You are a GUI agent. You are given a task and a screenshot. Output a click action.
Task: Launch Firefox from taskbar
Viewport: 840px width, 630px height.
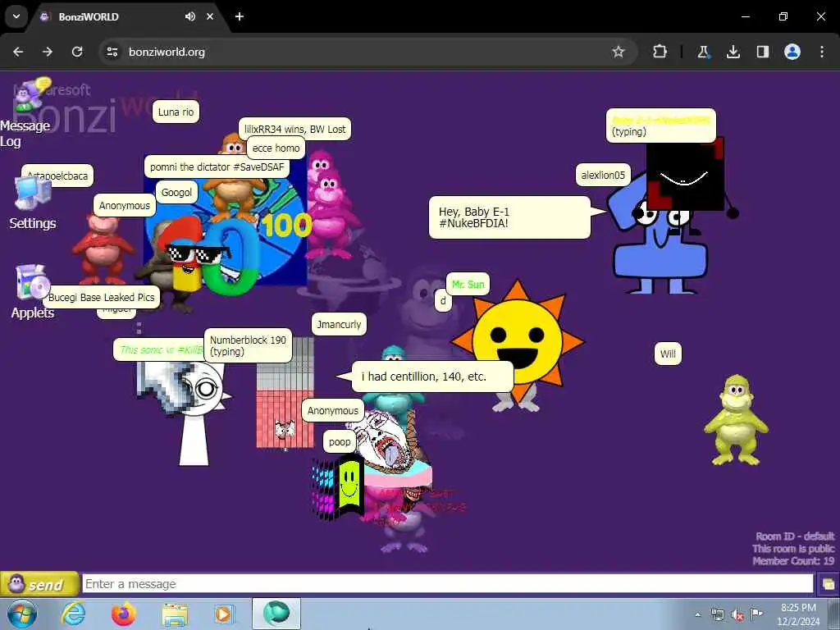coord(124,614)
